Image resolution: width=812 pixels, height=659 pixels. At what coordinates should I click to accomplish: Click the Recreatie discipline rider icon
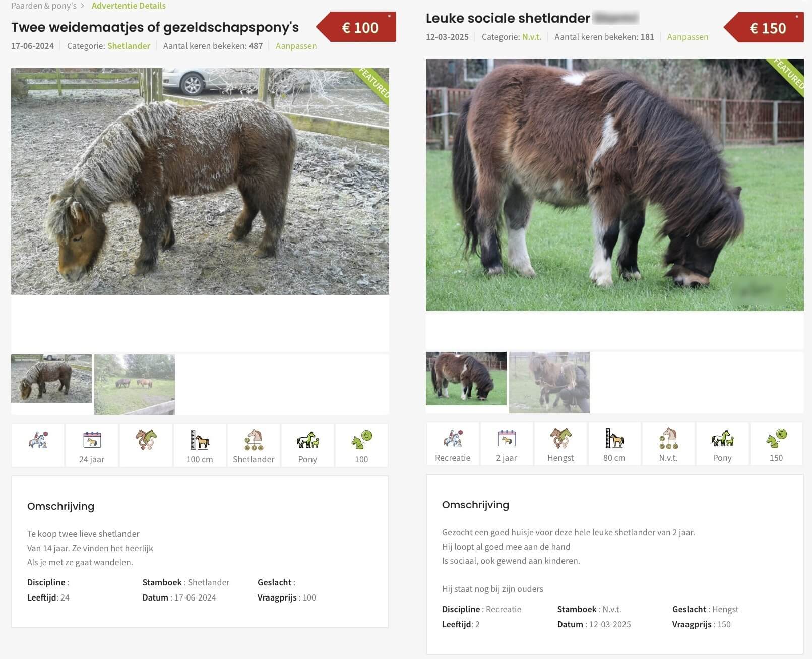tap(453, 438)
